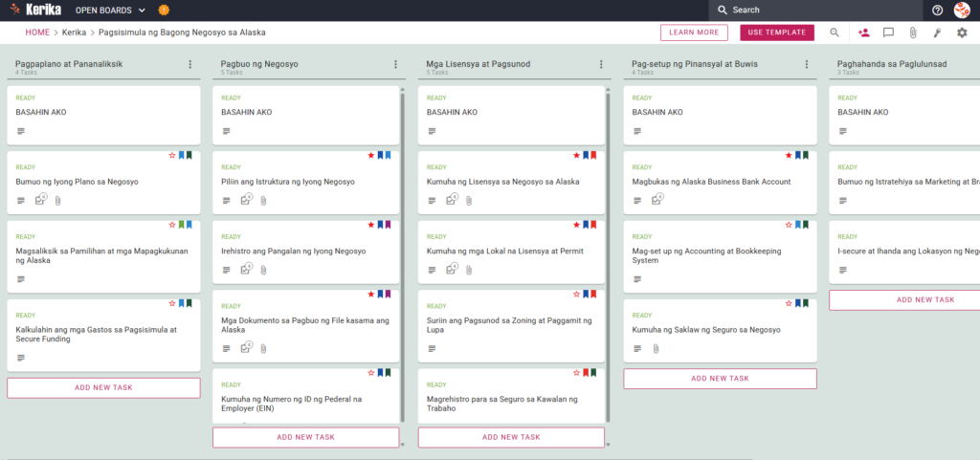Toggle star on Piliin ang Istruktura card

(x=371, y=155)
